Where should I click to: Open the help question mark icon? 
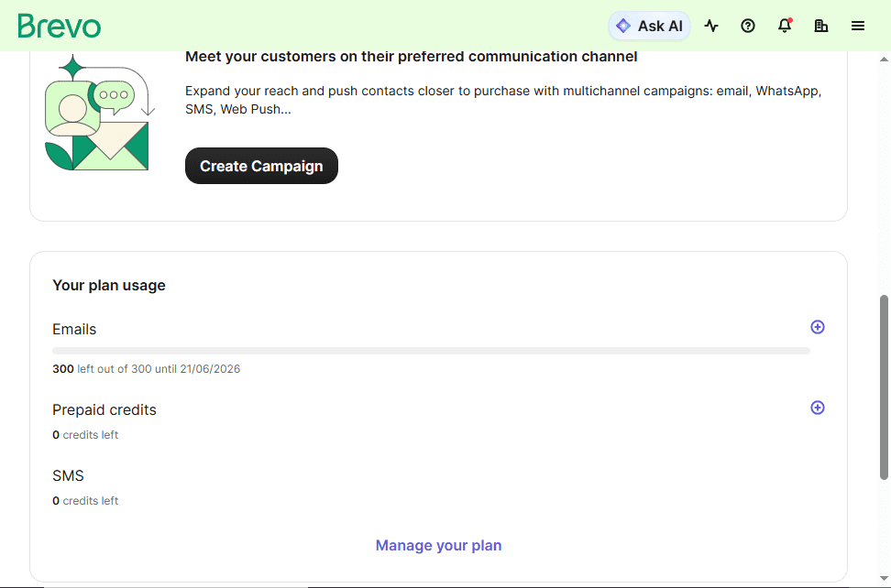[748, 26]
